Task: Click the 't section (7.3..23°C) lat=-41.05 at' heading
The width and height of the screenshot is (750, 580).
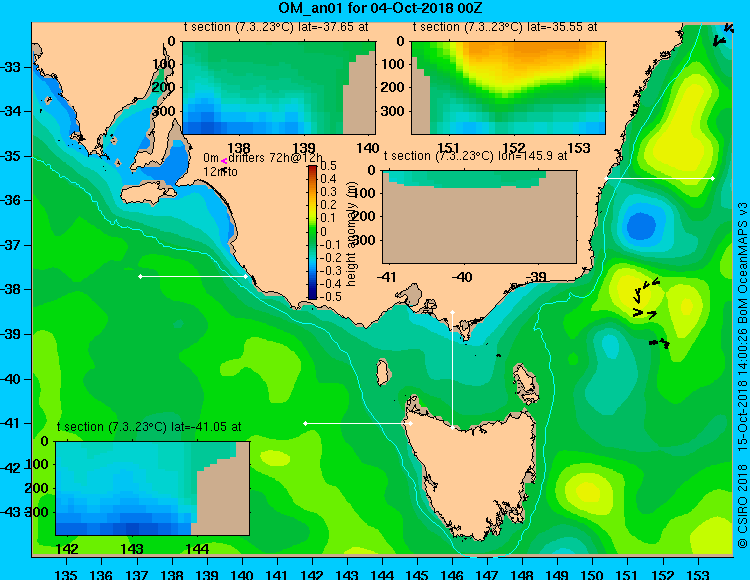Action: (149, 427)
